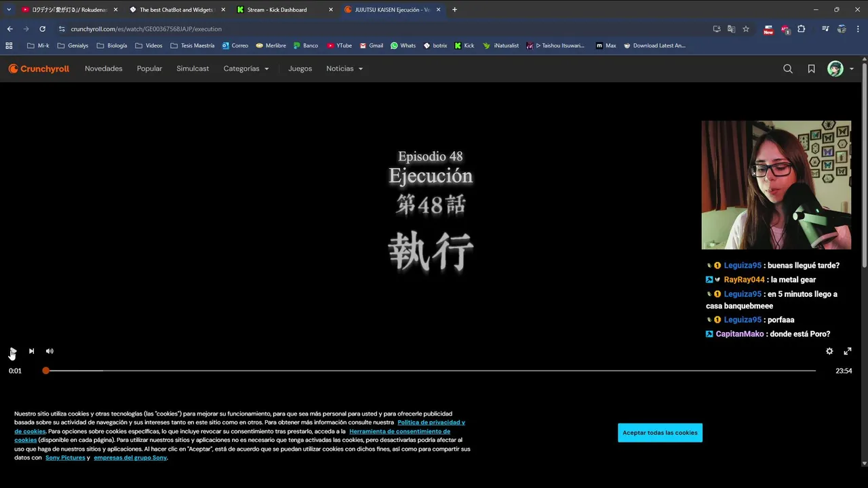Open the Gmail bookmark

click(371, 45)
